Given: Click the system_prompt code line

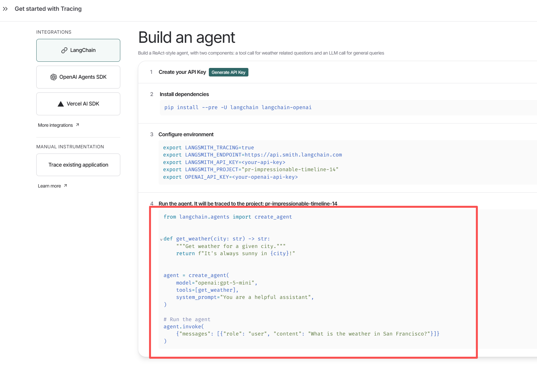Looking at the screenshot, I should (245, 297).
